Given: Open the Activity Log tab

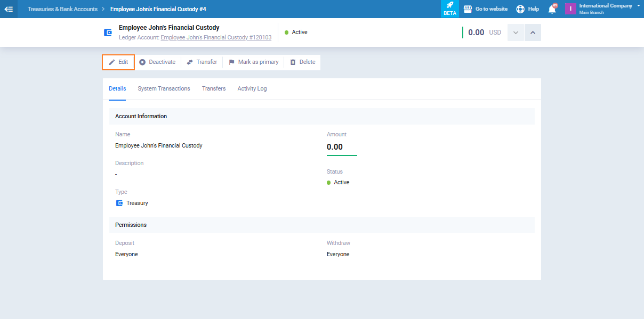Looking at the screenshot, I should pyautogui.click(x=252, y=89).
